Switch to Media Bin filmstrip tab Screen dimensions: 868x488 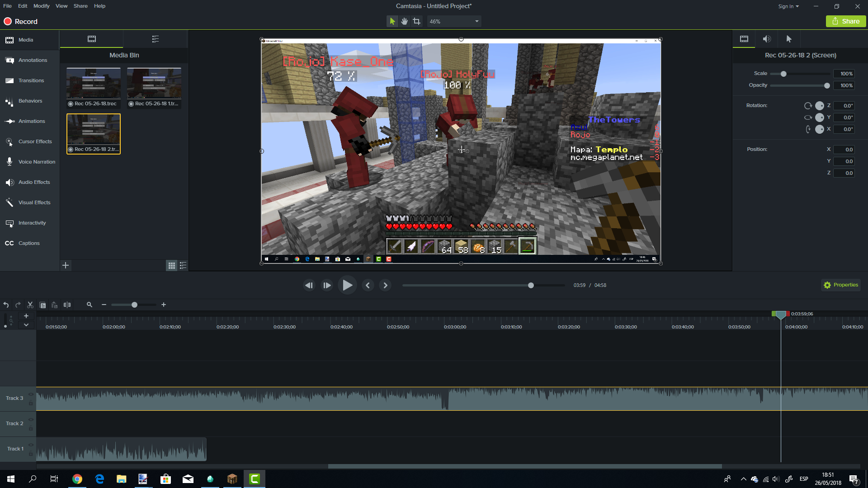click(x=92, y=39)
